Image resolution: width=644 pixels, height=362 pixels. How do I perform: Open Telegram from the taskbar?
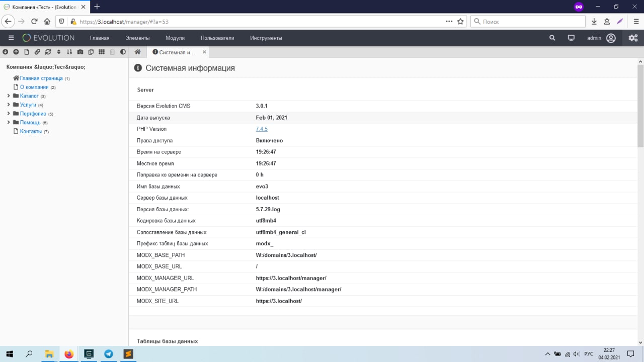point(108,354)
